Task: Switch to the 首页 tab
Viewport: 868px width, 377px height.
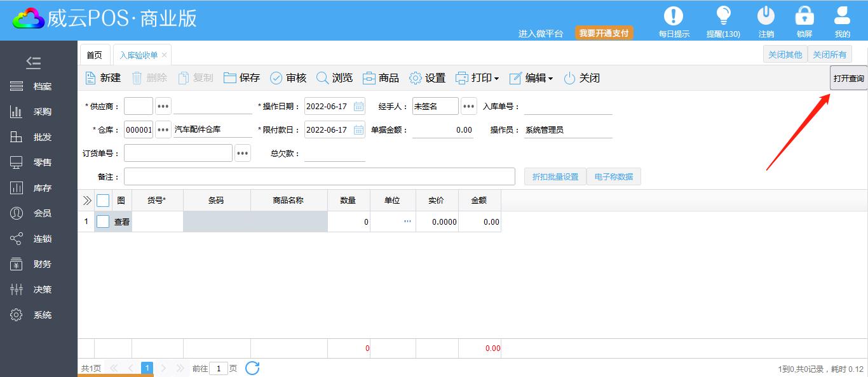Action: tap(94, 55)
